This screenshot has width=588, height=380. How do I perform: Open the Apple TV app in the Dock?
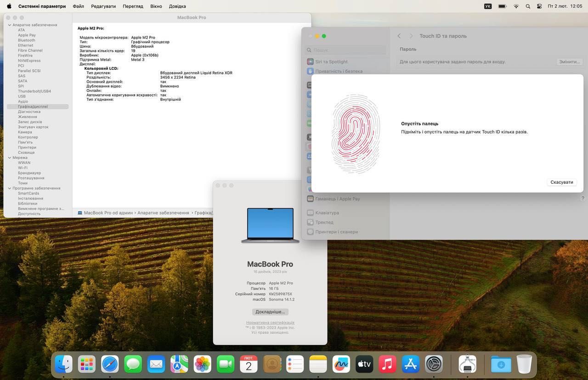(364, 364)
